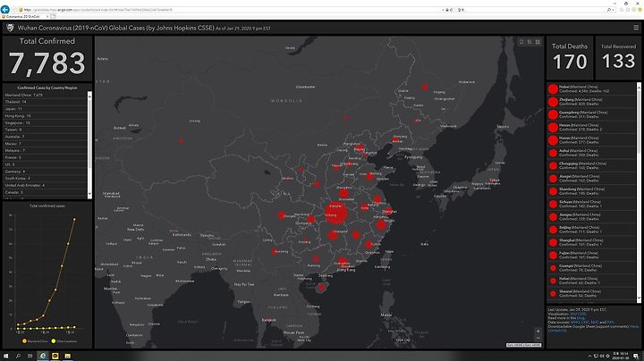Click the large Hubei red circle on map

coord(336,214)
